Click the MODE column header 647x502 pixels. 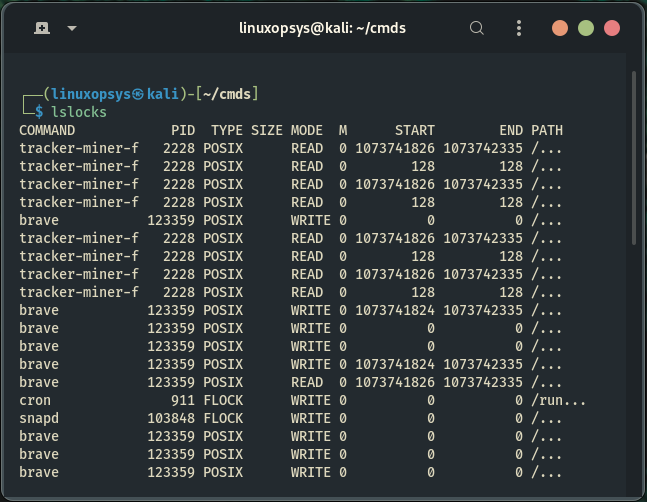pyautogui.click(x=307, y=130)
